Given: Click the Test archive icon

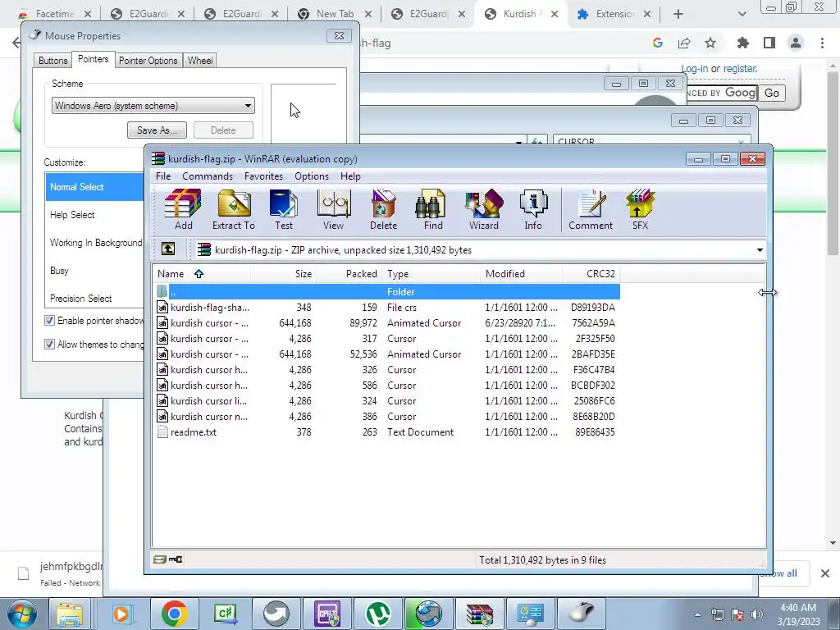Looking at the screenshot, I should (283, 209).
